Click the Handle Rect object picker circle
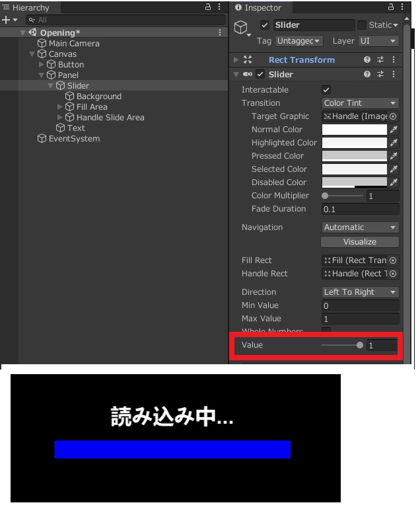Image resolution: width=420 pixels, height=509 pixels. 393,274
